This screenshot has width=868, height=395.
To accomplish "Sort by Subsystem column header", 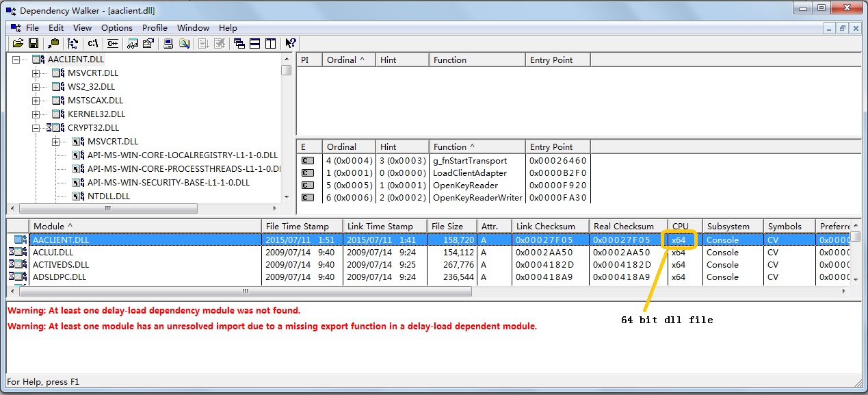I will click(733, 226).
